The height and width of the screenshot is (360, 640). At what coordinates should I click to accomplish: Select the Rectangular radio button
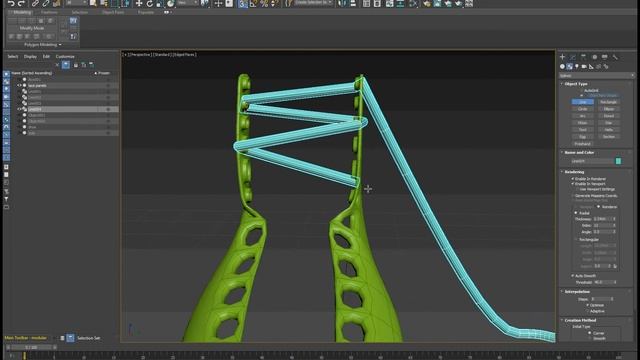click(576, 240)
